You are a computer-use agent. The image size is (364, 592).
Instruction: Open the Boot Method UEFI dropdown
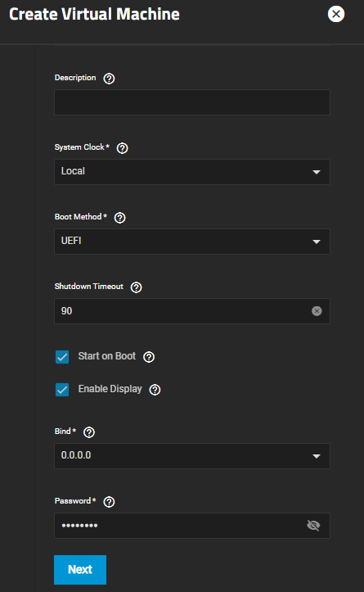pos(192,242)
